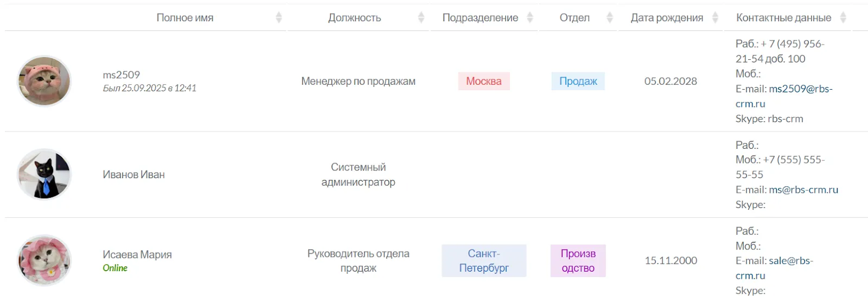Viewport: 868px width, 301px height.
Task: Open the Исаева Мария profile name
Action: point(137,254)
